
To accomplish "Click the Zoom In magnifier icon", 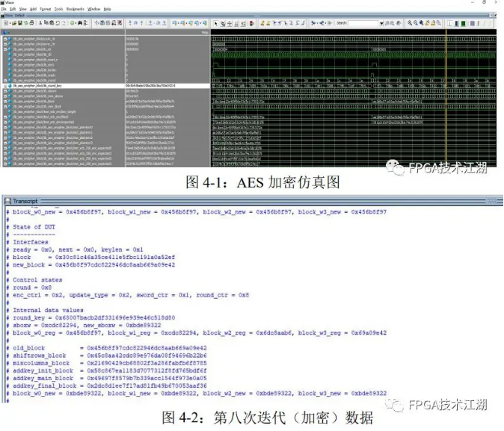I will [411, 23].
